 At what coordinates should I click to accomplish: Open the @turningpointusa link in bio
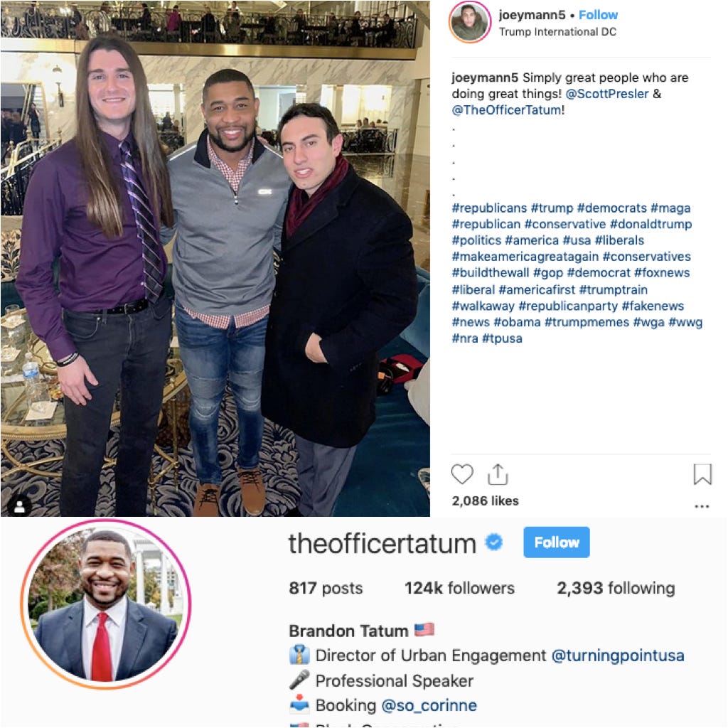point(618,655)
